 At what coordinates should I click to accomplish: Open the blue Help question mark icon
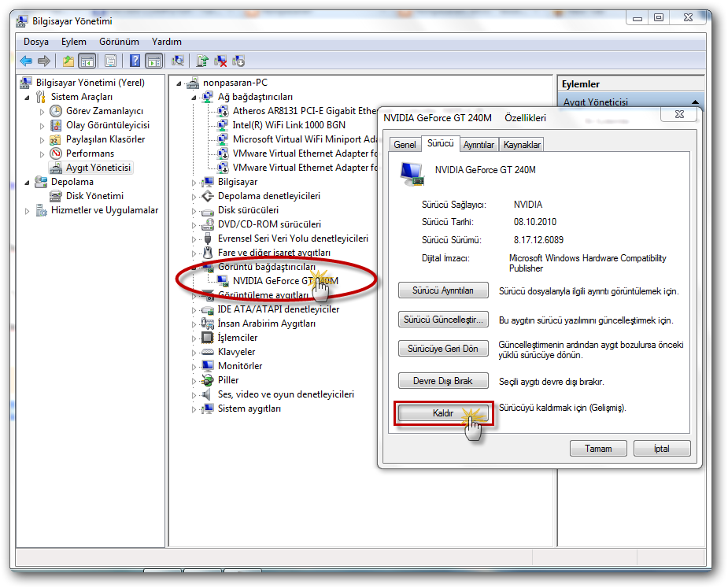(135, 61)
